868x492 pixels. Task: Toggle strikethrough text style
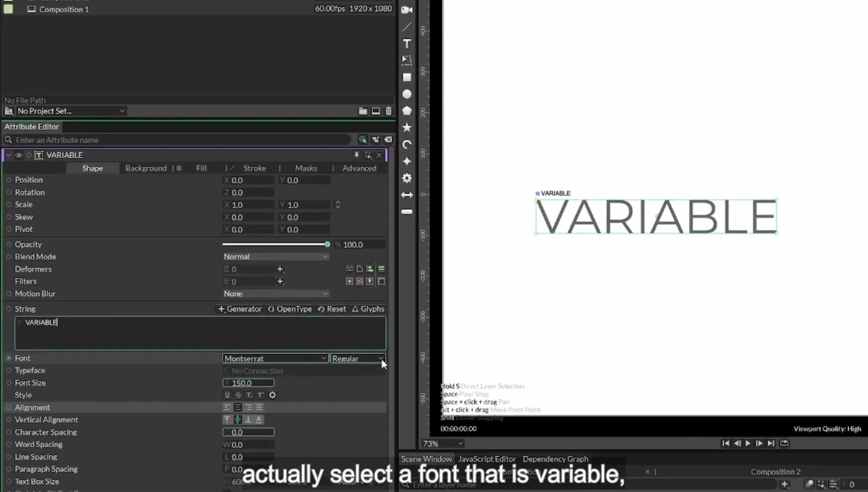pos(238,395)
